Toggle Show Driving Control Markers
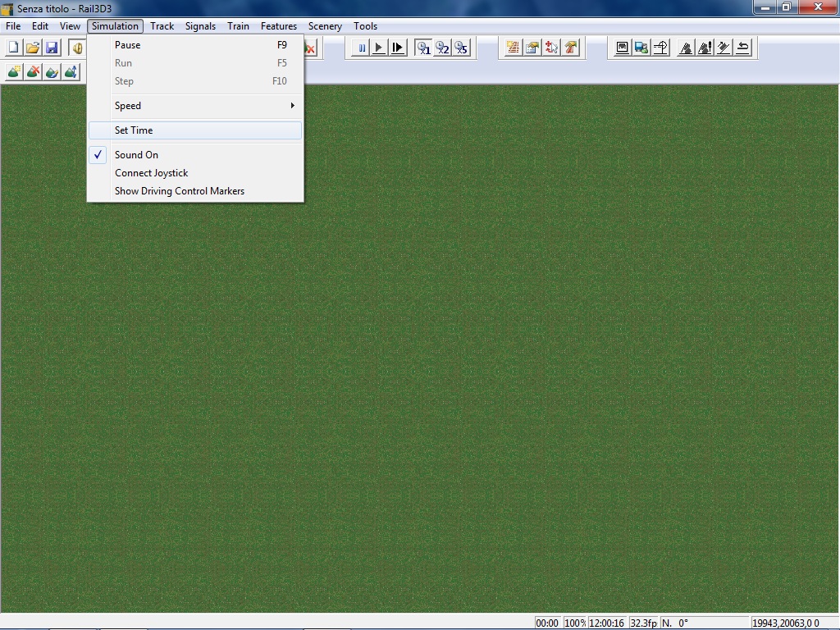Screen dimensions: 840x630 (195, 191)
